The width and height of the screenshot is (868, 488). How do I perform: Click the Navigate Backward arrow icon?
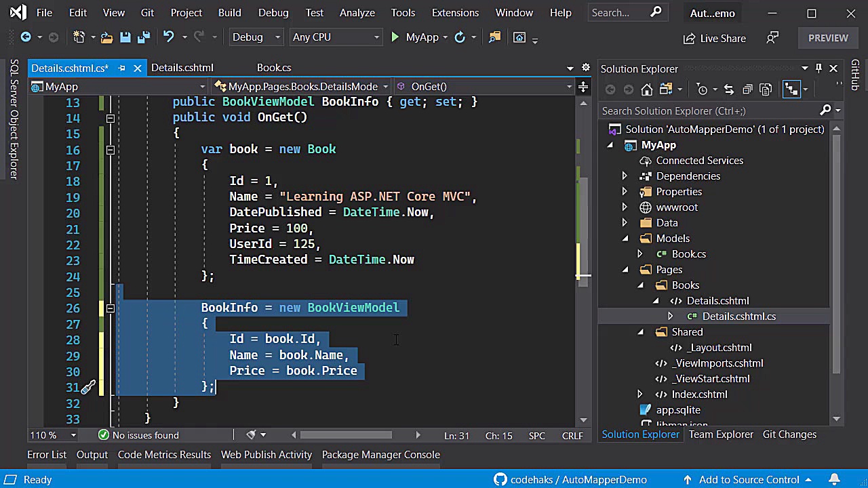[26, 37]
